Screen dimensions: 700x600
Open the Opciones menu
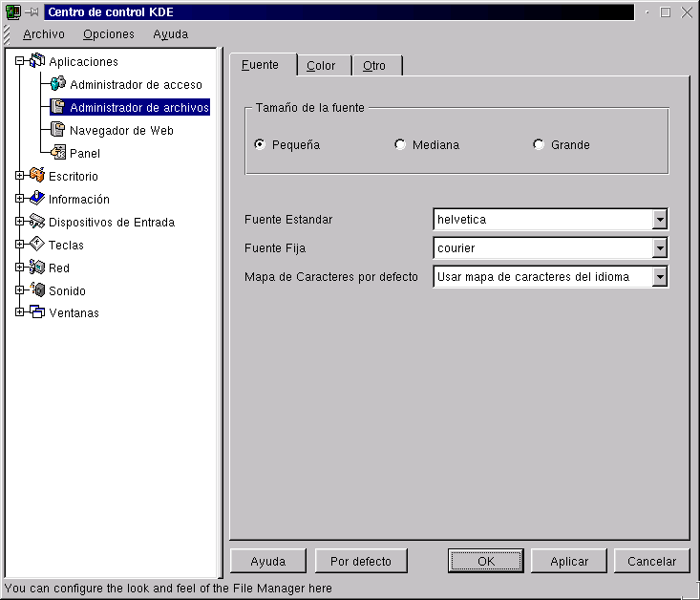point(108,34)
